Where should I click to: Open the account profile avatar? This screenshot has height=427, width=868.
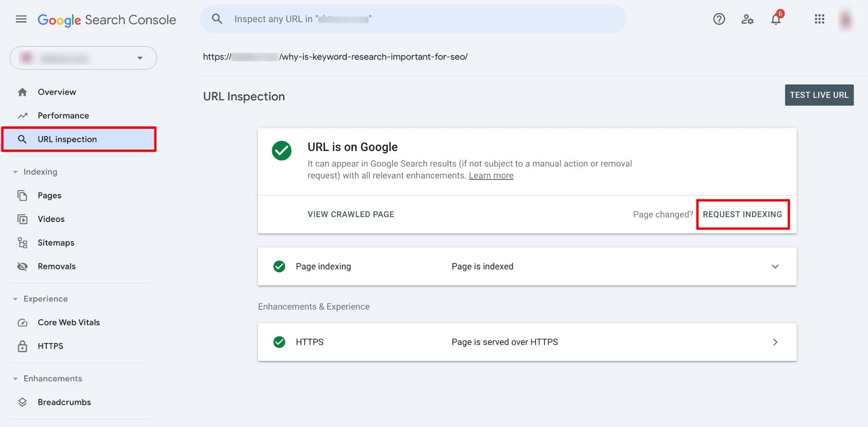click(x=846, y=19)
